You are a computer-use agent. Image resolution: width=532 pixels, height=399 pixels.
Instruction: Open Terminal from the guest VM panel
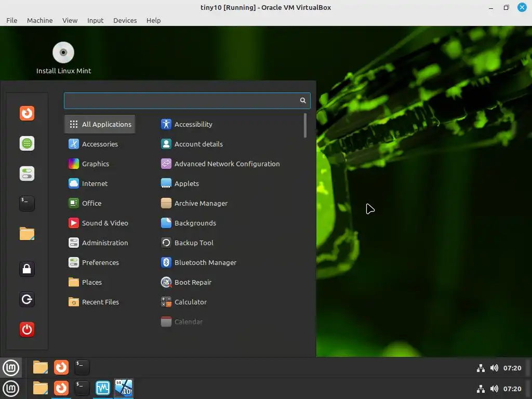pyautogui.click(x=82, y=367)
